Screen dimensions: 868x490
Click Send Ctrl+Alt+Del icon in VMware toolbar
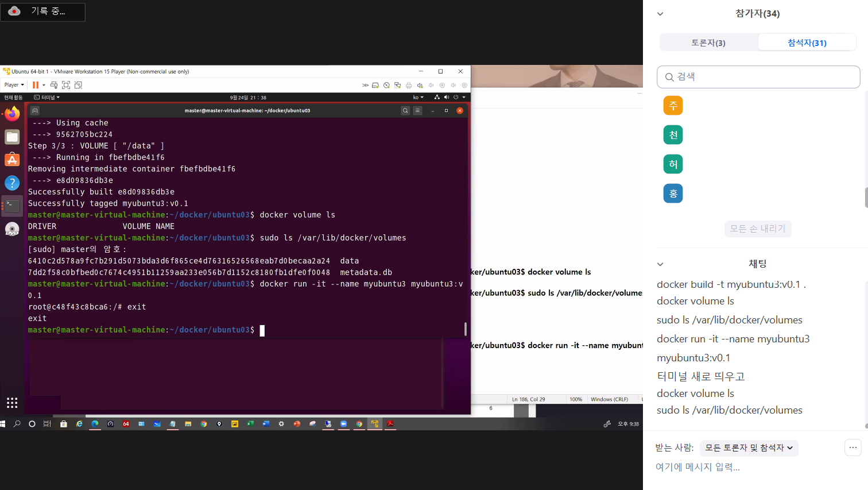point(54,85)
